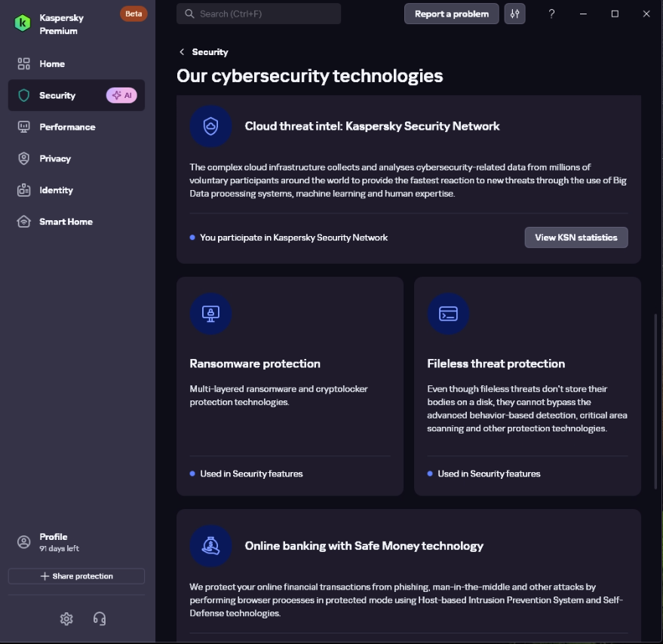The width and height of the screenshot is (663, 644).
Task: Open help via the question mark icon
Action: (551, 14)
